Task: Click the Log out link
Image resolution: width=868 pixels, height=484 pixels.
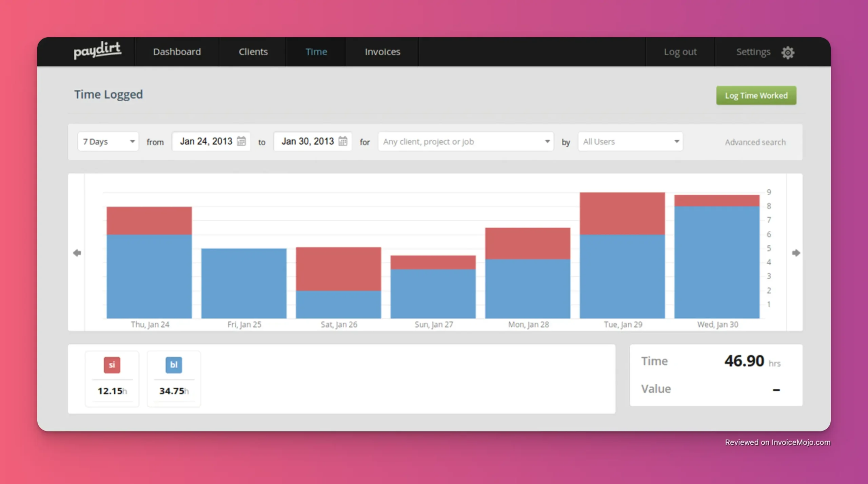Action: coord(680,52)
